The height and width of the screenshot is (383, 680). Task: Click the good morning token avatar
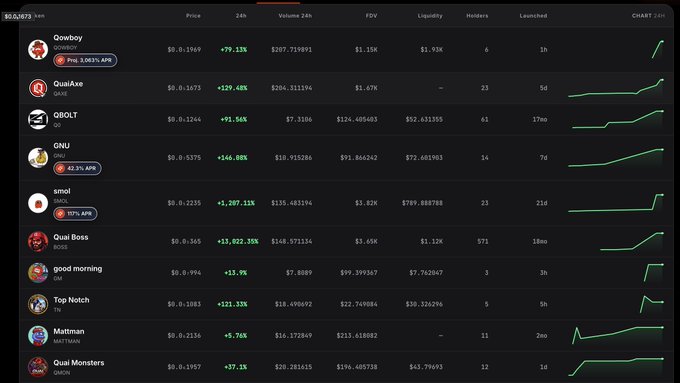coord(38,273)
